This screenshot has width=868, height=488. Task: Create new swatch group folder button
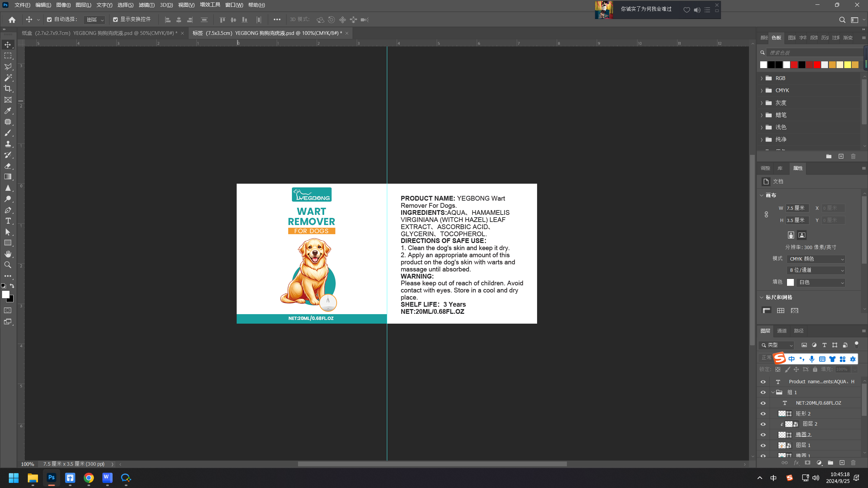click(829, 156)
